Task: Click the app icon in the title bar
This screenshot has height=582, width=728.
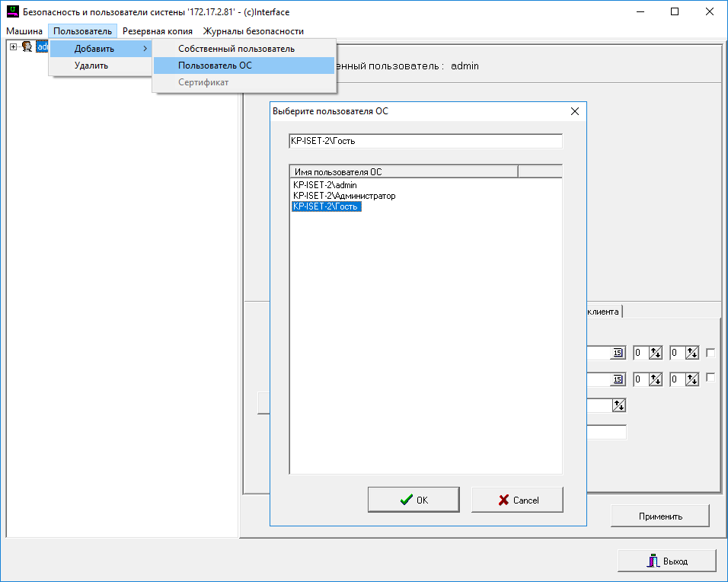Action: pos(11,12)
